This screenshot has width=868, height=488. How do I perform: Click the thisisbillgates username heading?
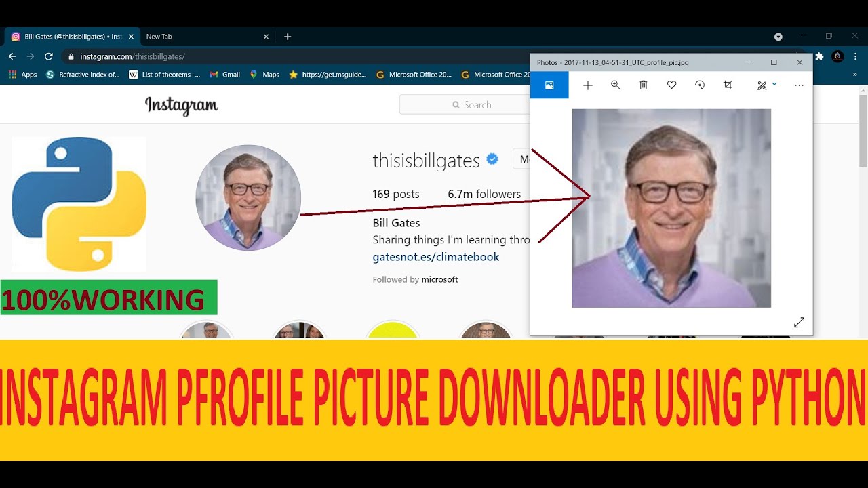(426, 161)
